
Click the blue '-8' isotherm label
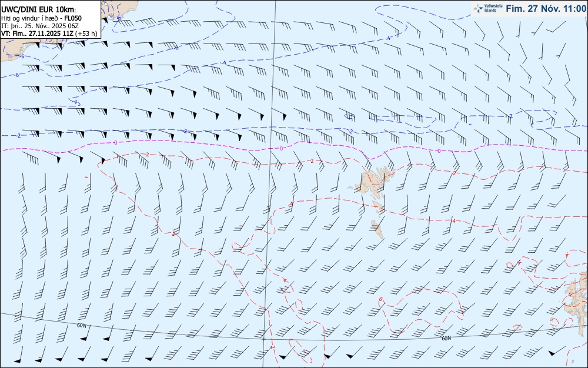[x=119, y=18]
